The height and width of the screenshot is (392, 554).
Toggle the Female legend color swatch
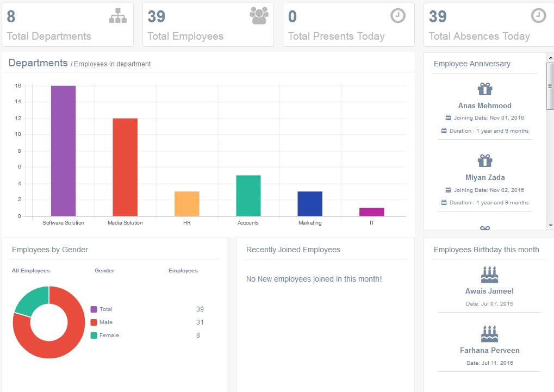[94, 335]
